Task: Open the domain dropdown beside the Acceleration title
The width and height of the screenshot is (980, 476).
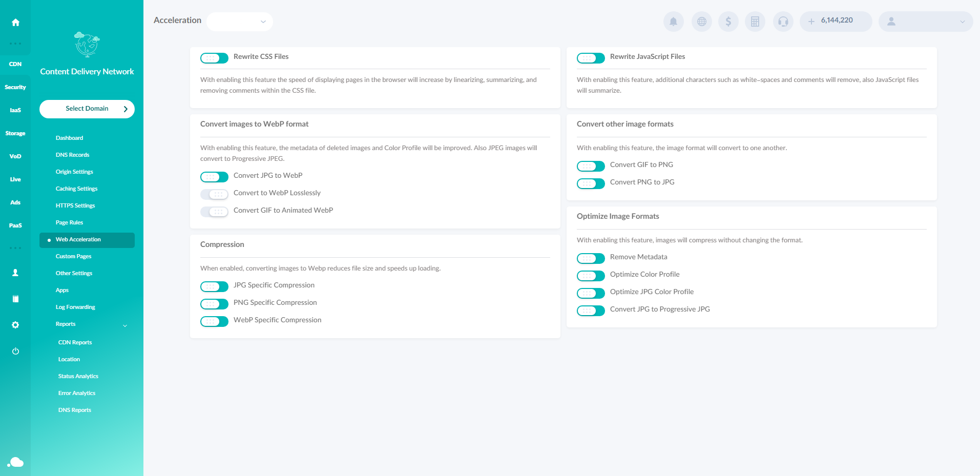Action: [x=240, y=22]
